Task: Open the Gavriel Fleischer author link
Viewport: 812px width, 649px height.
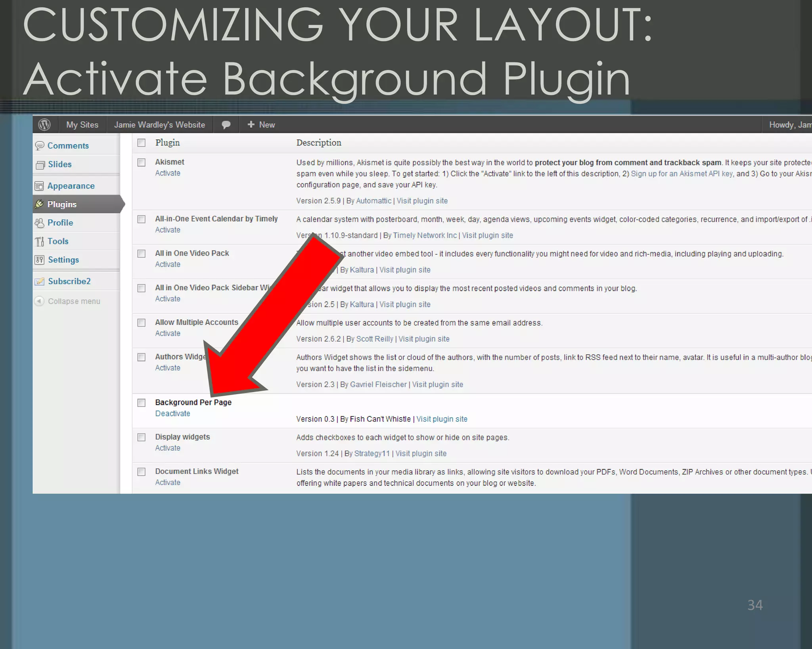Action: coord(379,384)
